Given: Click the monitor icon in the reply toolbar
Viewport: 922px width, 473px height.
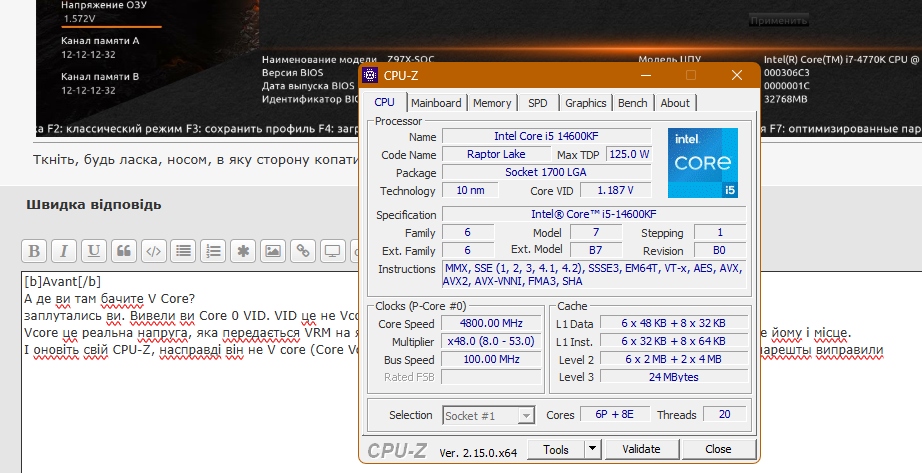Looking at the screenshot, I should coord(333,251).
